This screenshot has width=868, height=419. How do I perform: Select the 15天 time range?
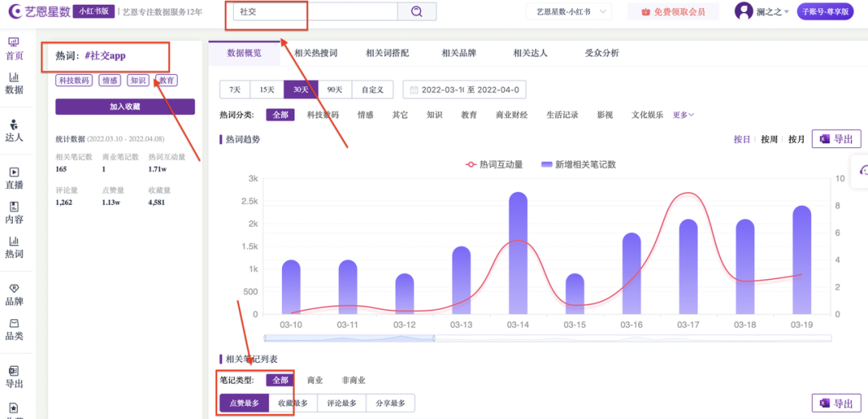[x=267, y=89]
